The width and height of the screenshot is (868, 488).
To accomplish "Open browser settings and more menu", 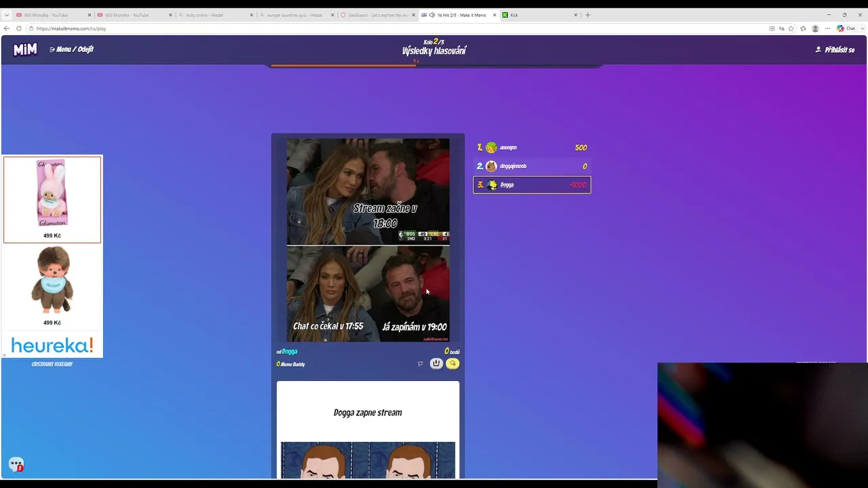I will [x=827, y=28].
